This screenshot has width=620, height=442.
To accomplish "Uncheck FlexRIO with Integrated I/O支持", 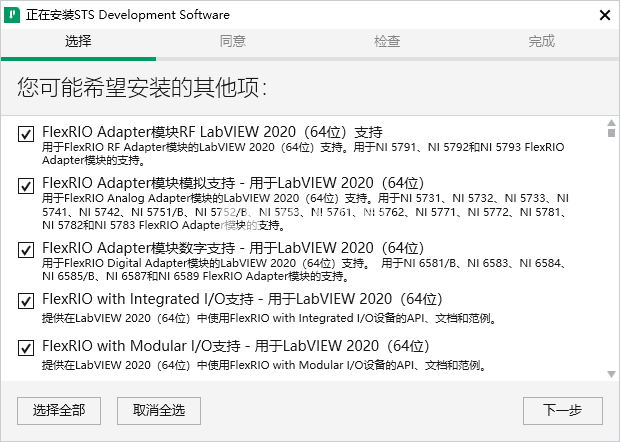I will point(26,301).
